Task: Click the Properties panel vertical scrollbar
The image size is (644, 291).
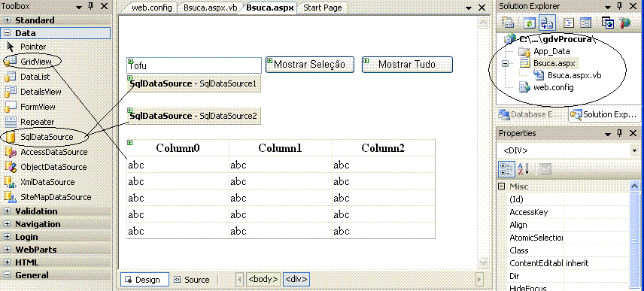Action: coord(634,236)
